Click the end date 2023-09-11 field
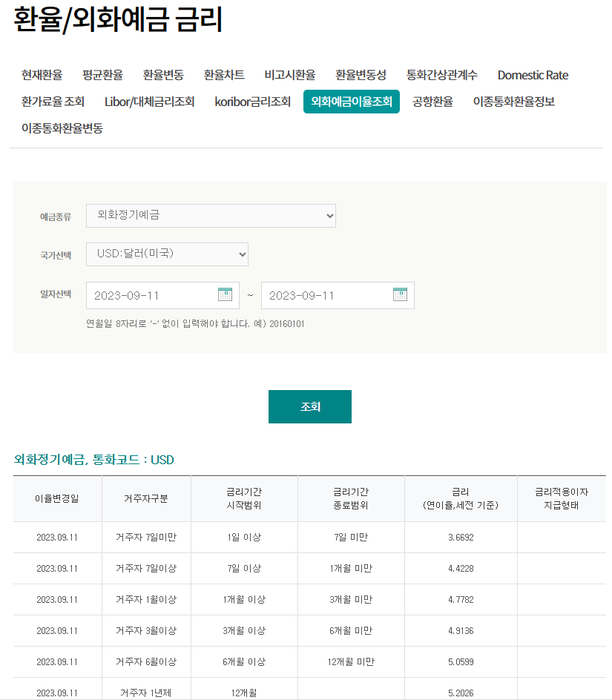 tap(338, 295)
